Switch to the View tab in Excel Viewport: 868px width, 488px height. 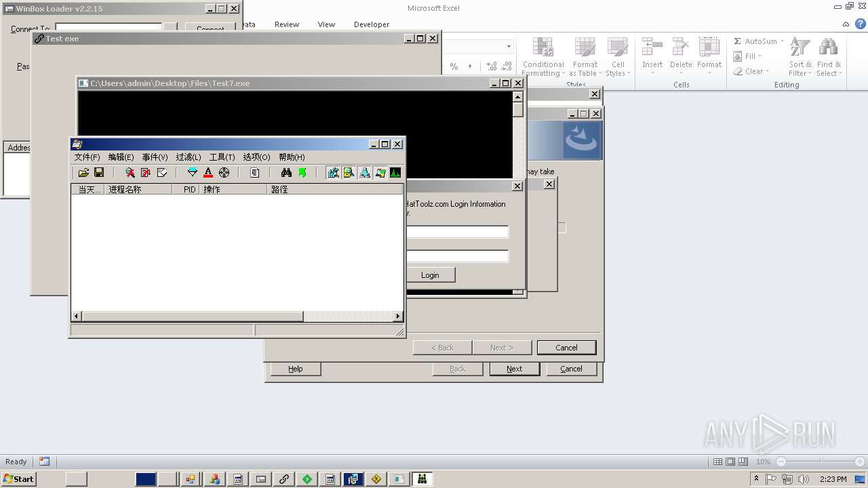pos(326,24)
